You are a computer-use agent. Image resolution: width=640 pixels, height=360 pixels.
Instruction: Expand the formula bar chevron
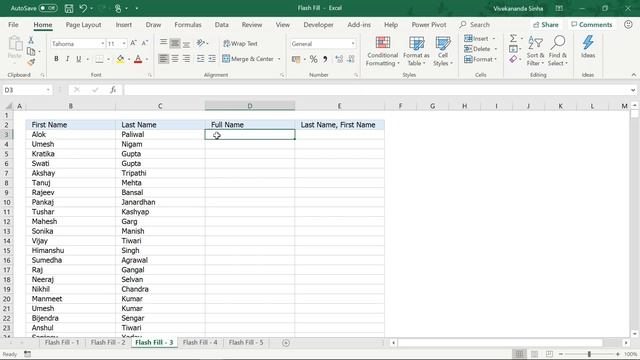(x=633, y=90)
